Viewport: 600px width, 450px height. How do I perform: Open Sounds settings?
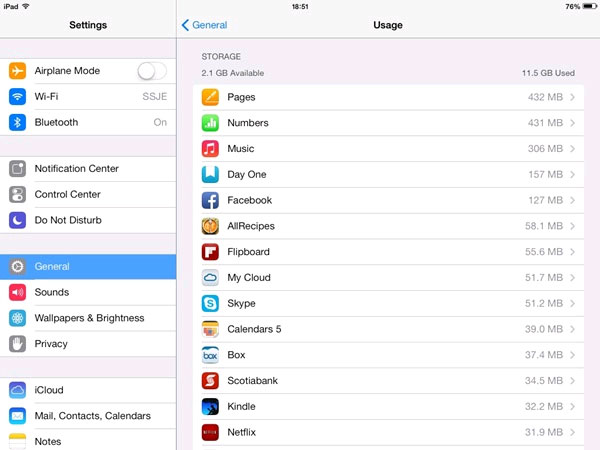point(88,292)
